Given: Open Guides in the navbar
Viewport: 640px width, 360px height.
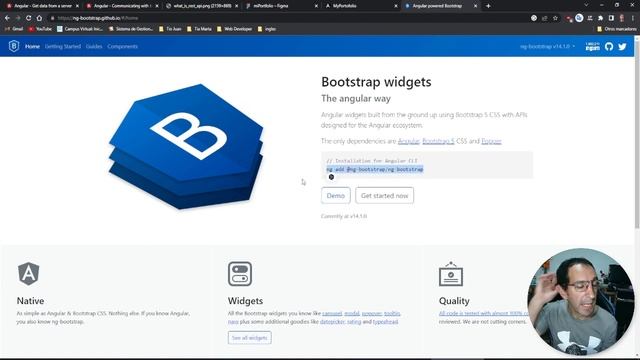Looking at the screenshot, I should coord(94,47).
